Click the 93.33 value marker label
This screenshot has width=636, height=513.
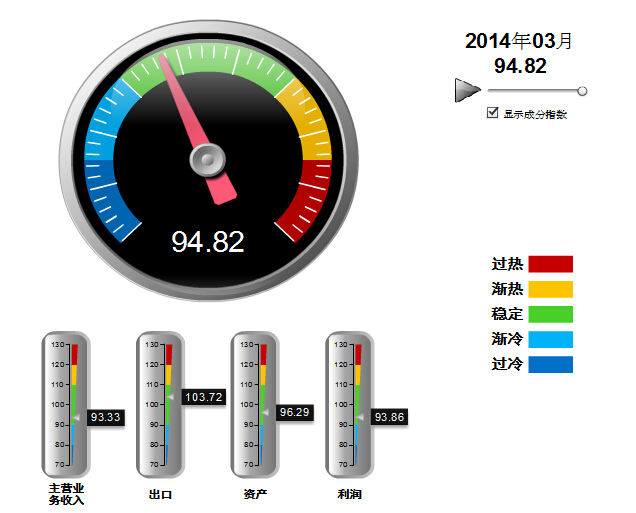(x=105, y=417)
